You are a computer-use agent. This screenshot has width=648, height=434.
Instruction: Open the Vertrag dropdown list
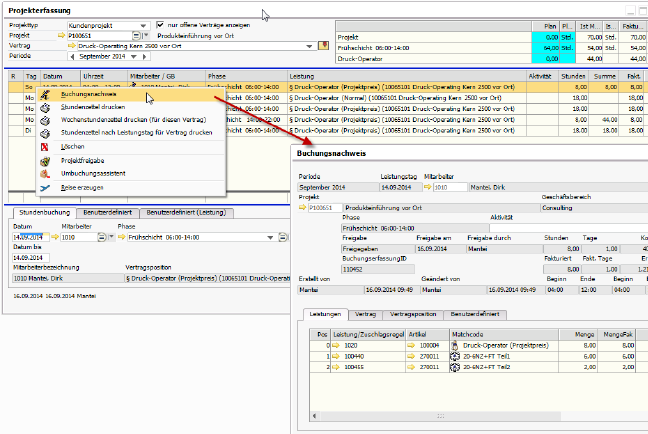(311, 46)
